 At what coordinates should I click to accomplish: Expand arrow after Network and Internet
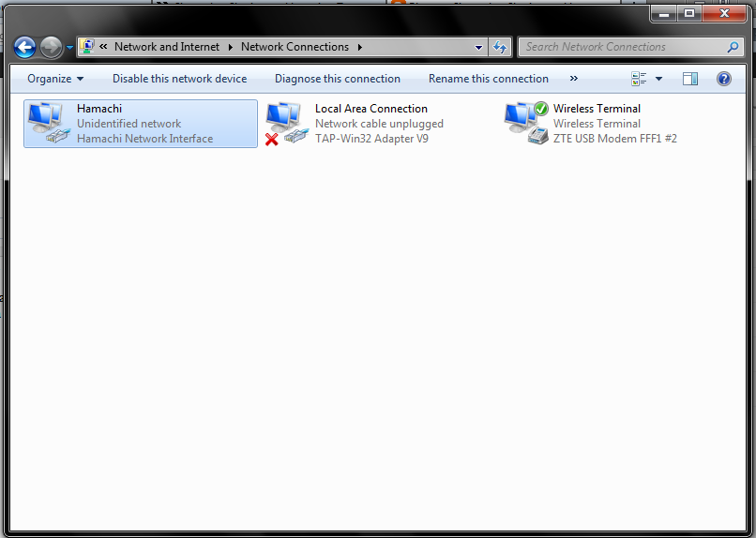[231, 47]
